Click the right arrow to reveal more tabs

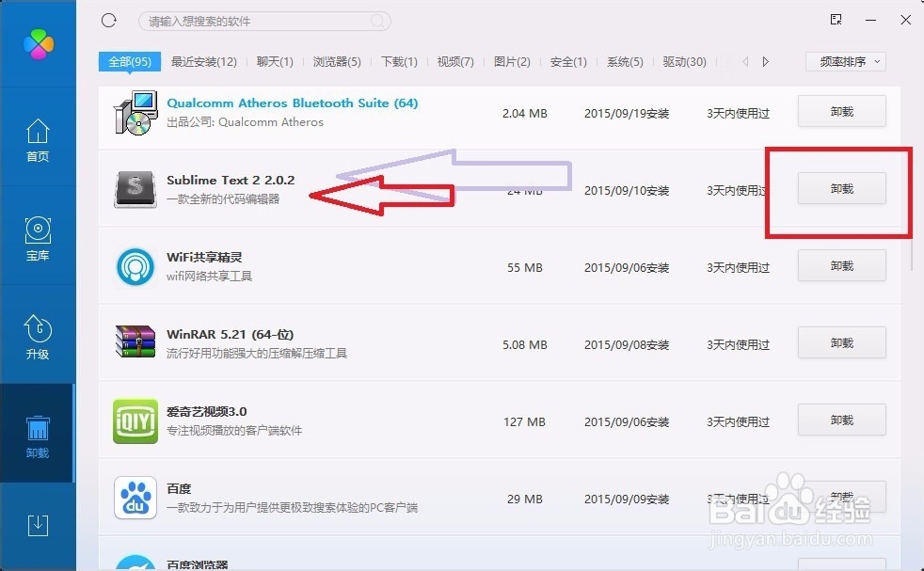[x=764, y=61]
